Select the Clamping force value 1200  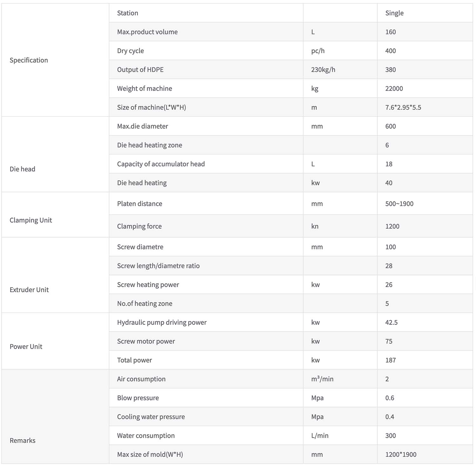(x=392, y=226)
